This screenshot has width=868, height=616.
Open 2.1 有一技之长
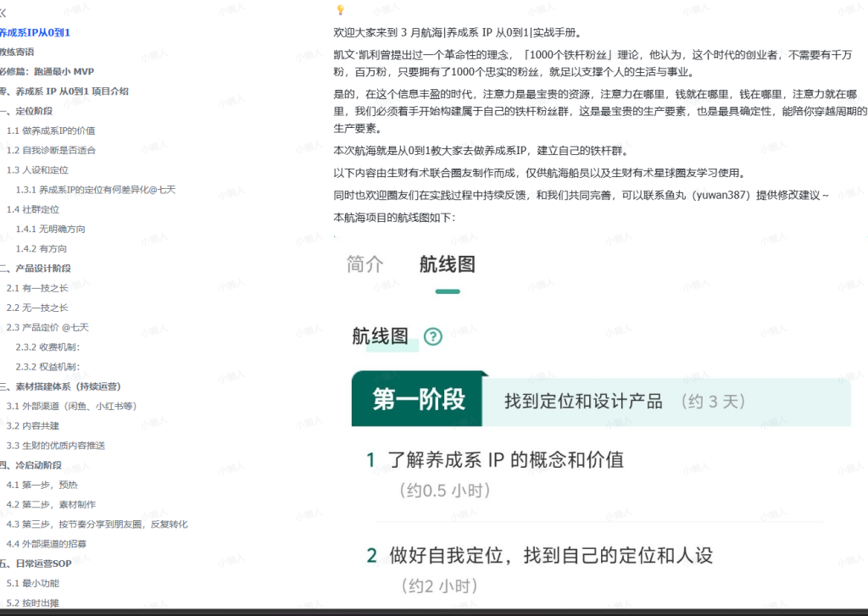(37, 288)
